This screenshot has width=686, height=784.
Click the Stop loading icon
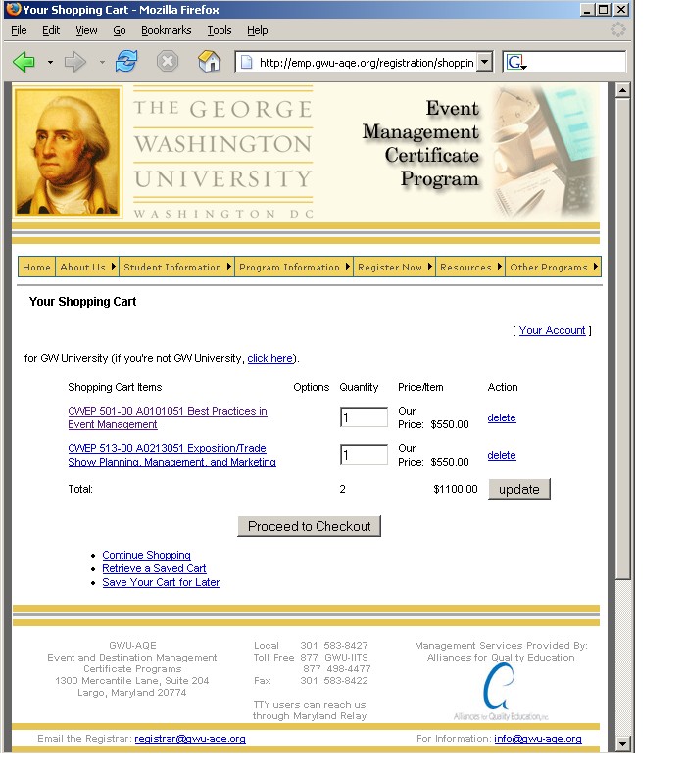168,62
